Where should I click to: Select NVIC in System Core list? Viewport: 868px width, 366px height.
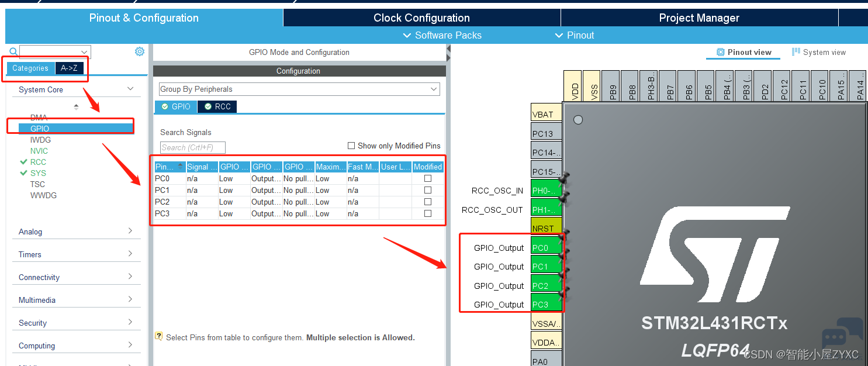click(39, 151)
